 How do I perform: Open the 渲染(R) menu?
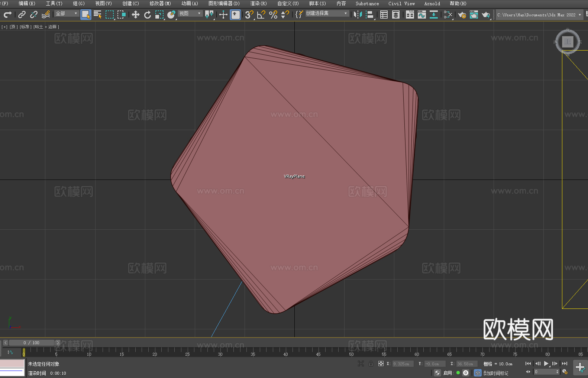coord(258,3)
